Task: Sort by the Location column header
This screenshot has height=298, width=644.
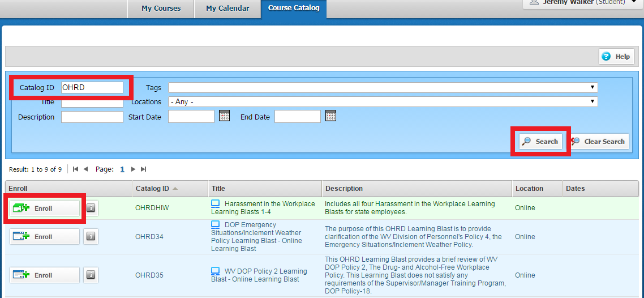Action: [x=537, y=189]
